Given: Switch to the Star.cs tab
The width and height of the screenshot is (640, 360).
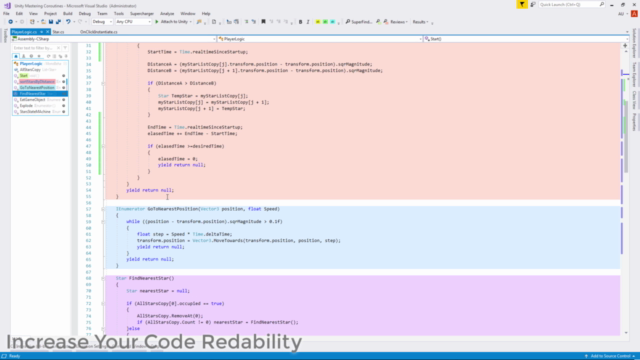Looking at the screenshot, I should point(58,32).
